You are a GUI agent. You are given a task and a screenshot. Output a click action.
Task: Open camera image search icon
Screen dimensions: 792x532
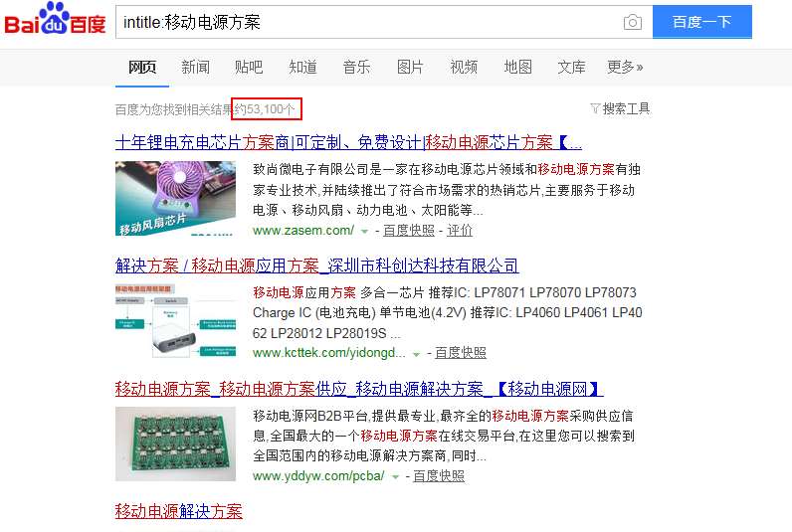(633, 22)
